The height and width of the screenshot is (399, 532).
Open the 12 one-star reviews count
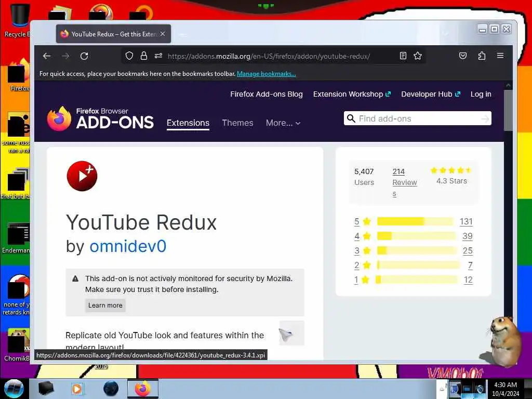(x=468, y=280)
